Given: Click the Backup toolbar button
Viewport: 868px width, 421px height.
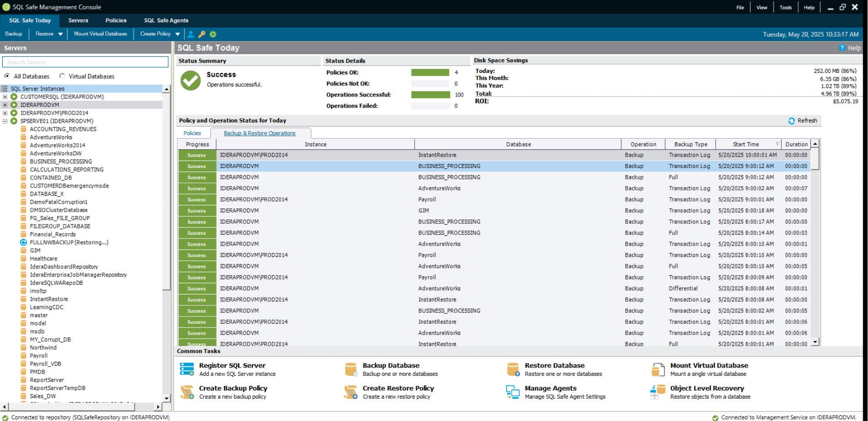Looking at the screenshot, I should [x=13, y=34].
